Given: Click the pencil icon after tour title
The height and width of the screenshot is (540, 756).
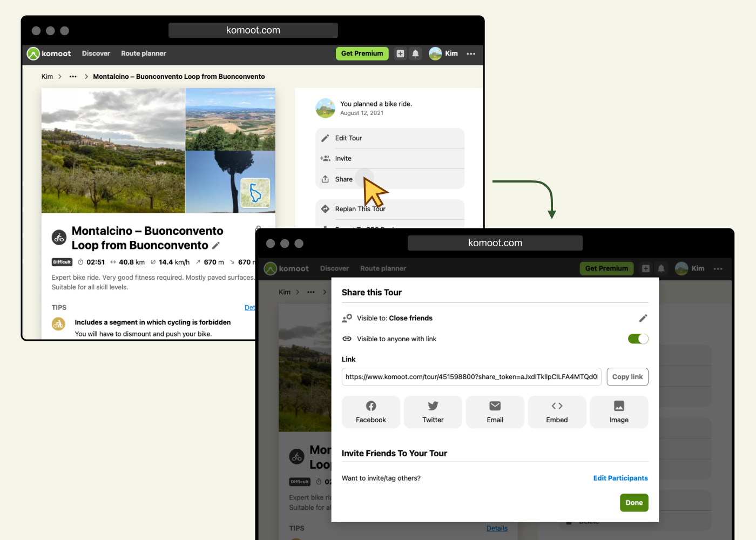Looking at the screenshot, I should 216,246.
